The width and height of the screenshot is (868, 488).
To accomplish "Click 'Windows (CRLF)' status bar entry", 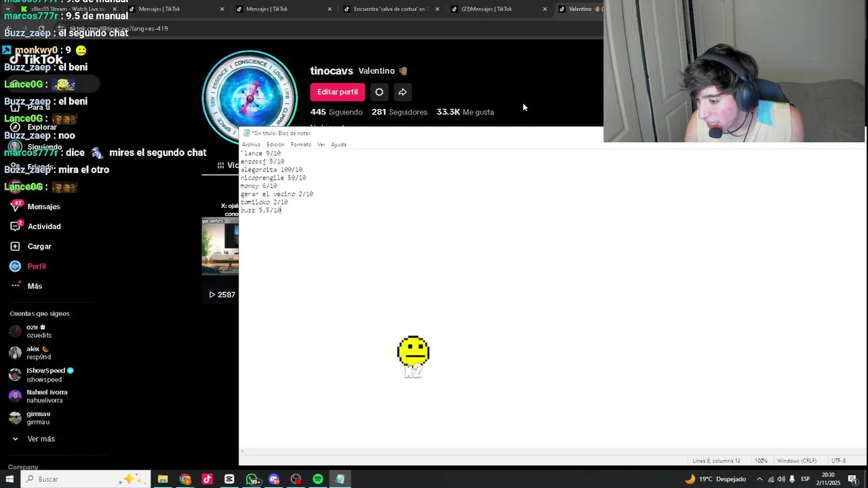I will (x=797, y=461).
